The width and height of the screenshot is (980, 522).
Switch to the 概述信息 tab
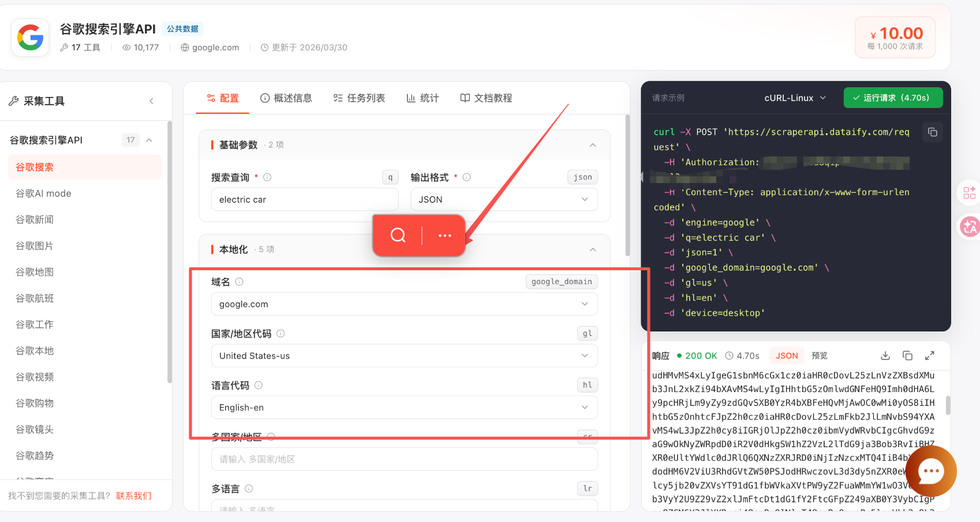tap(286, 98)
